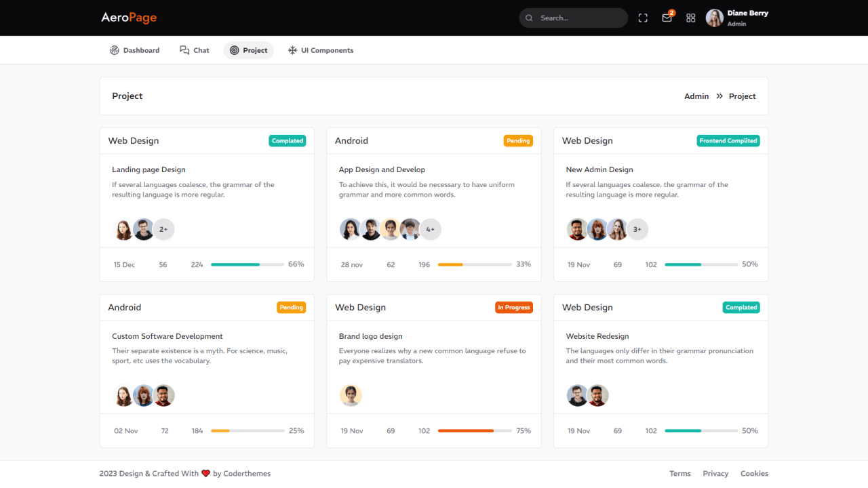
Task: Click the 75% Brand logo design progress bar
Action: point(474,431)
